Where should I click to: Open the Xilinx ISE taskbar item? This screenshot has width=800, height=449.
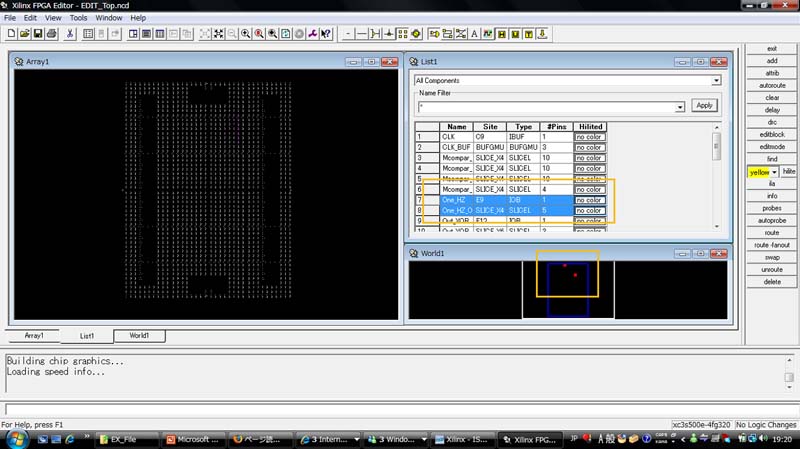[462, 439]
